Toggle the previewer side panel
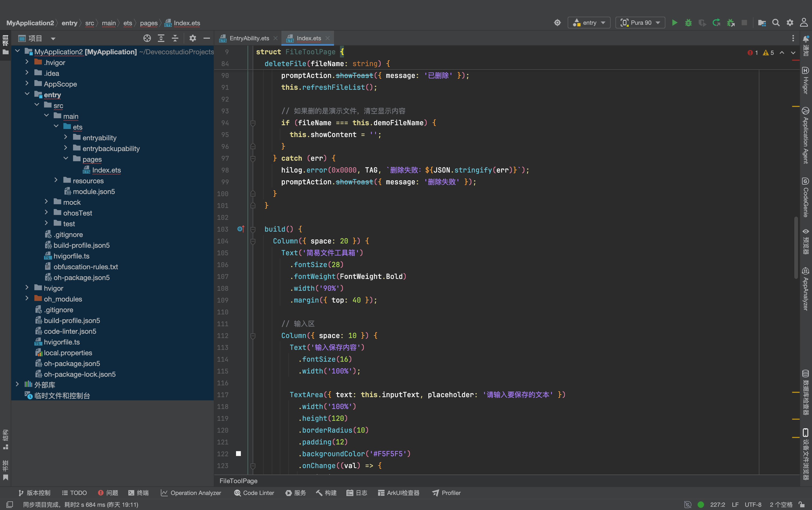Screen dimensions: 812x510 coord(806,241)
